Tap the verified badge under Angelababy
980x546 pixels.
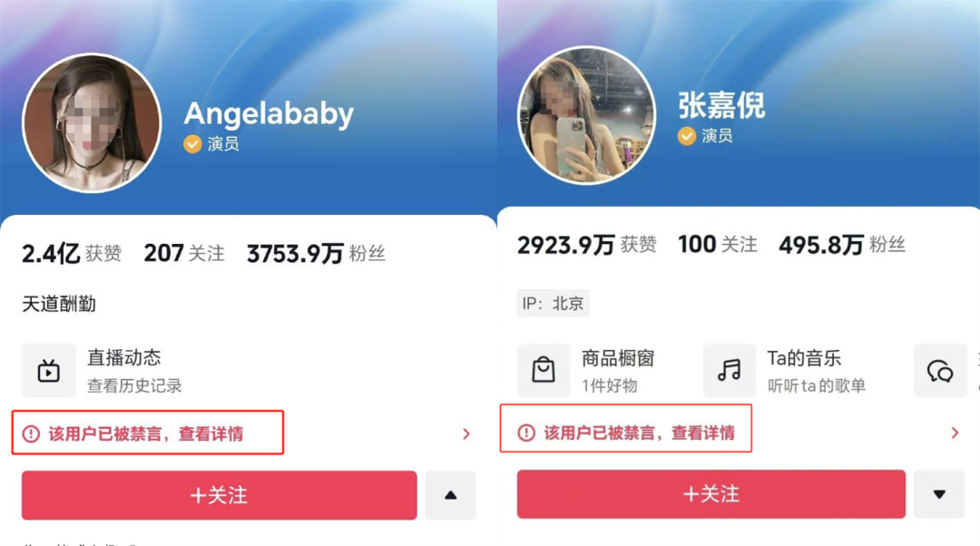click(191, 143)
